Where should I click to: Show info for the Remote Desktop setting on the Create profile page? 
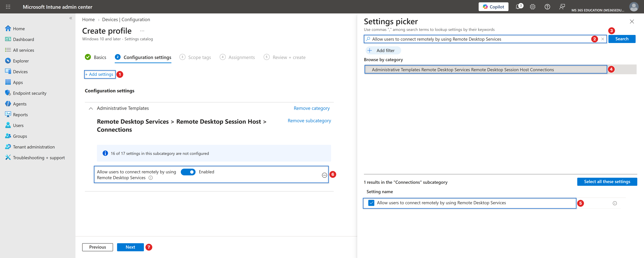150,178
